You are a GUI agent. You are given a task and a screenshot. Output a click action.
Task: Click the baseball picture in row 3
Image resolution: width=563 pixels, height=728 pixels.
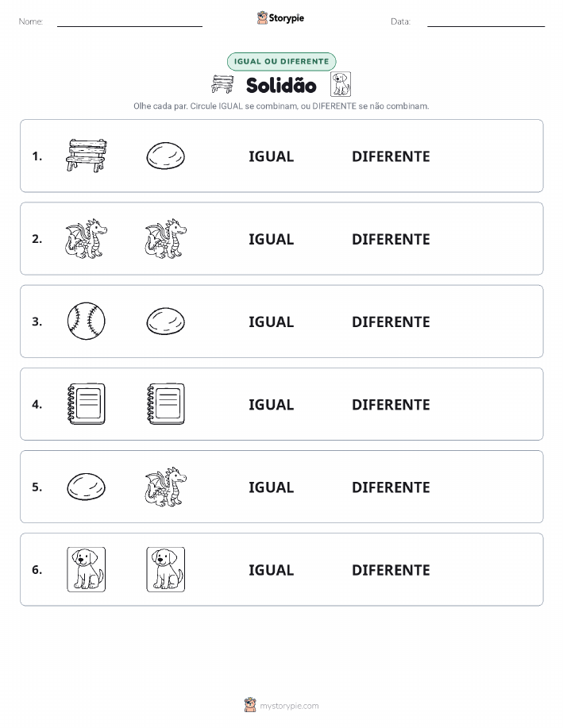87,322
